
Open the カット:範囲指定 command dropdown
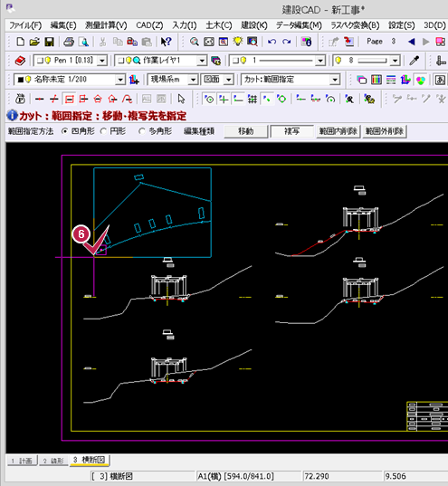[x=335, y=80]
